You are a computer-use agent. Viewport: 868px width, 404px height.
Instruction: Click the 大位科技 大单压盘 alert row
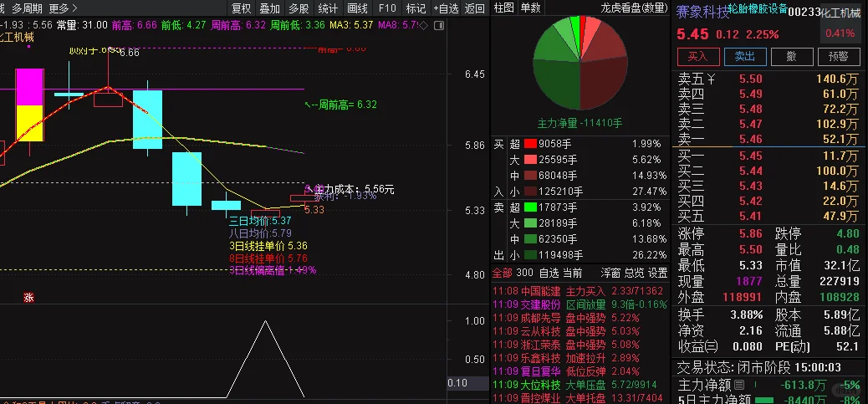point(580,384)
